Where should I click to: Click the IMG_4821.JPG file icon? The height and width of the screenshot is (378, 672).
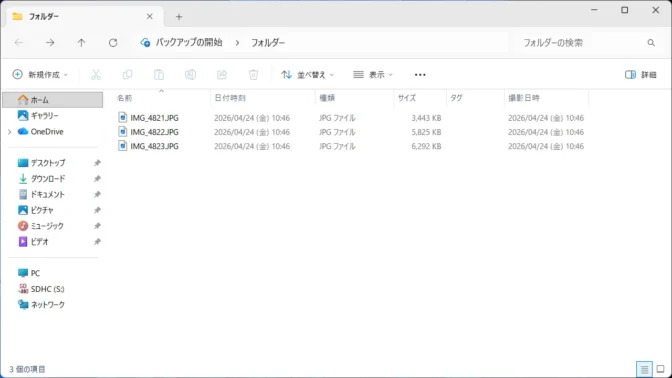point(123,117)
